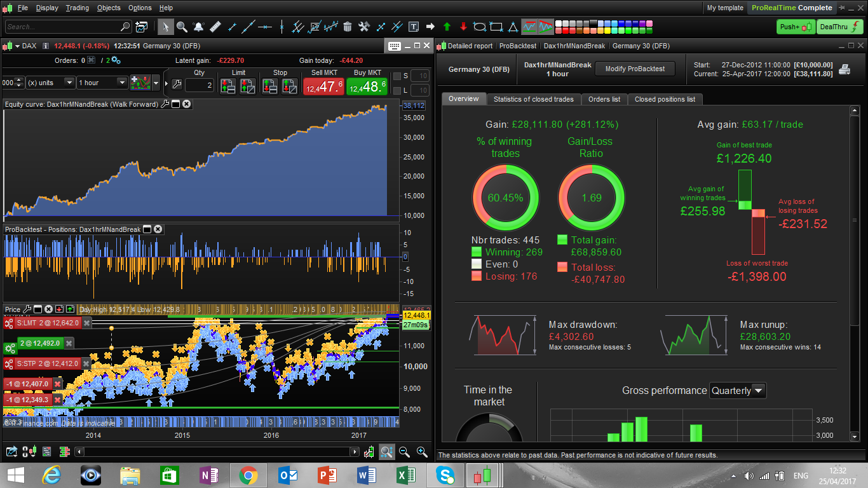
Task: Expand the order panel triangle arrow
Action: click(166, 83)
